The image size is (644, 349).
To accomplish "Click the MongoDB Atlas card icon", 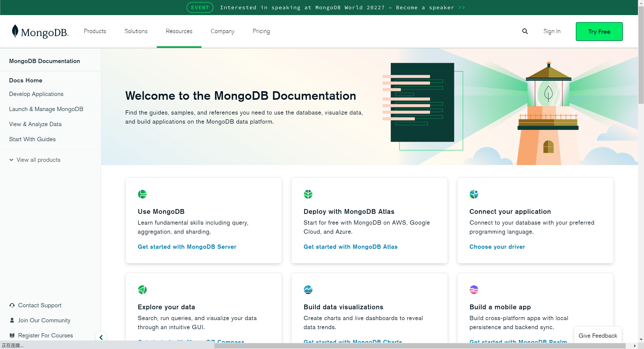I will [308, 194].
